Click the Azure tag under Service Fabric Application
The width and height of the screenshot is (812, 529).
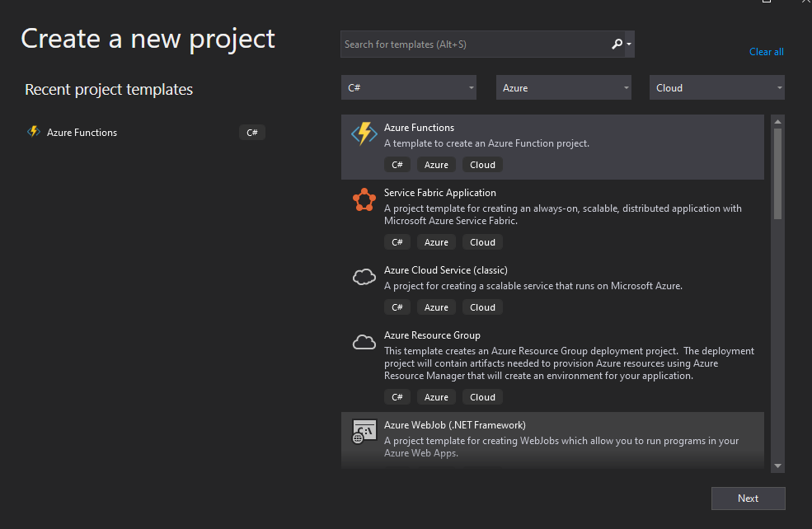[x=436, y=242]
